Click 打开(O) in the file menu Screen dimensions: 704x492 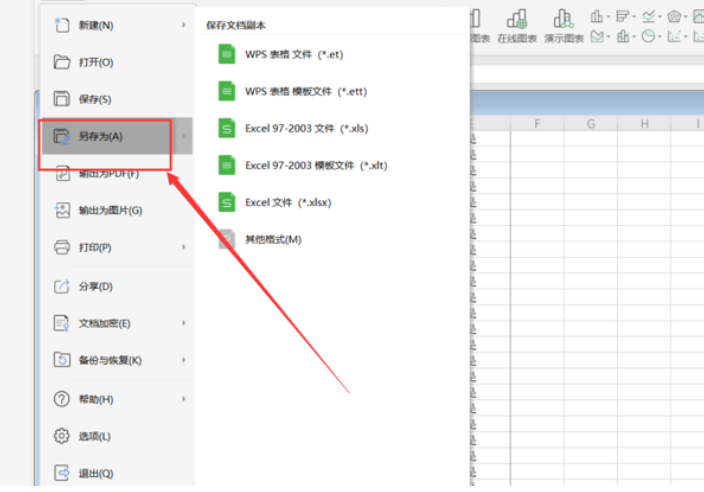[x=117, y=62]
